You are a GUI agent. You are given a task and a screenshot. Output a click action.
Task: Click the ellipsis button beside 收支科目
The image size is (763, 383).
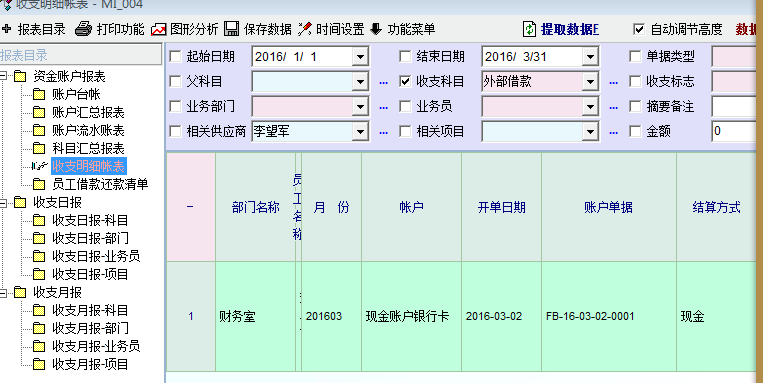[x=614, y=82]
